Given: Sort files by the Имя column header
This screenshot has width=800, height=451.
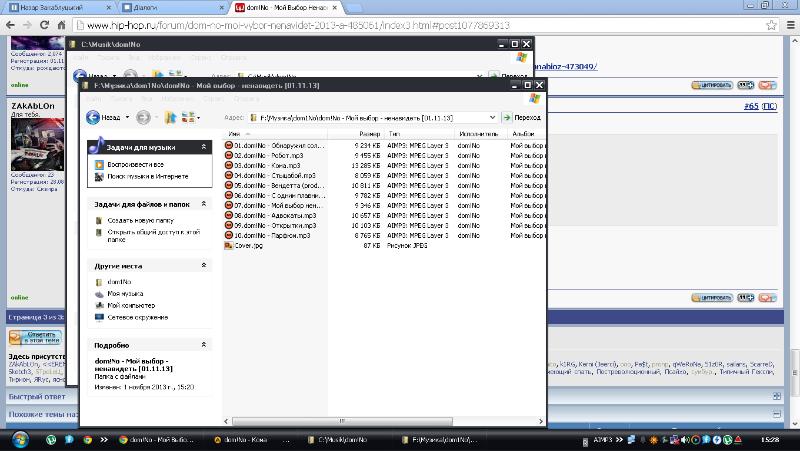Looking at the screenshot, I should click(276, 134).
